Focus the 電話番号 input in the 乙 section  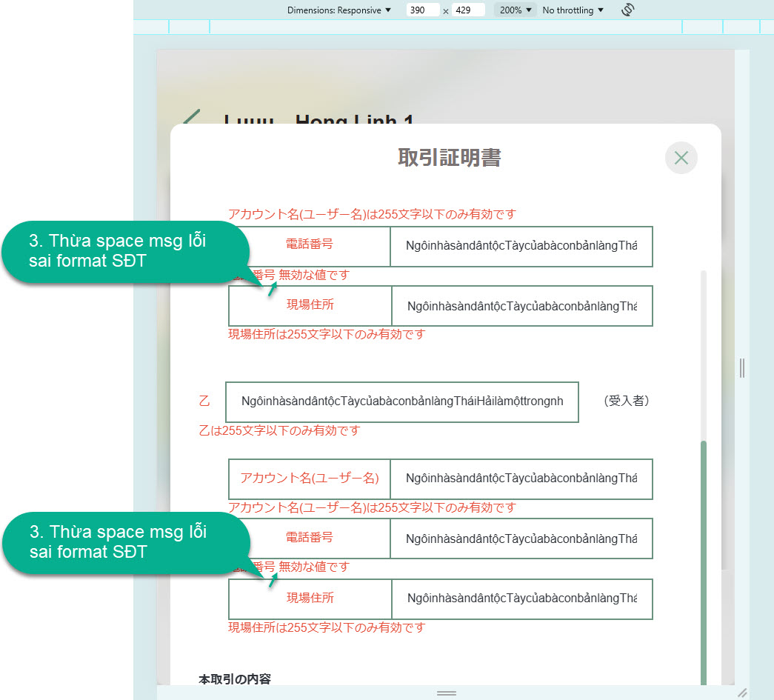click(521, 539)
